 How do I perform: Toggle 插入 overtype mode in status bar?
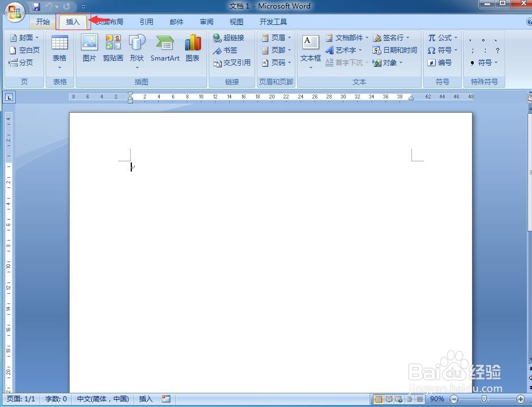point(146,399)
